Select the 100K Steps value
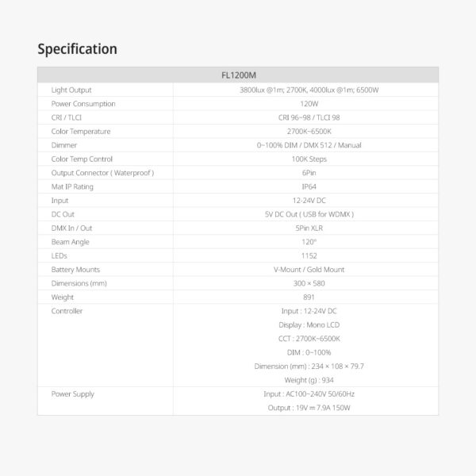 309,159
